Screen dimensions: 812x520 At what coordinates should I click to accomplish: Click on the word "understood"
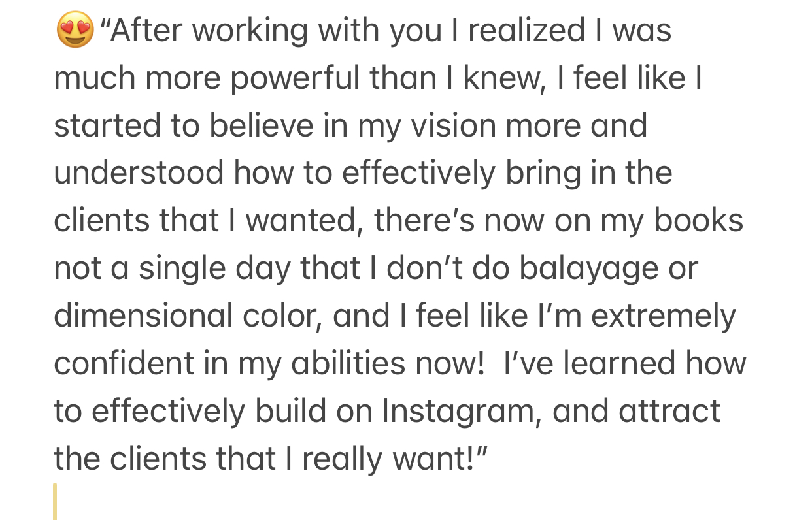click(138, 173)
